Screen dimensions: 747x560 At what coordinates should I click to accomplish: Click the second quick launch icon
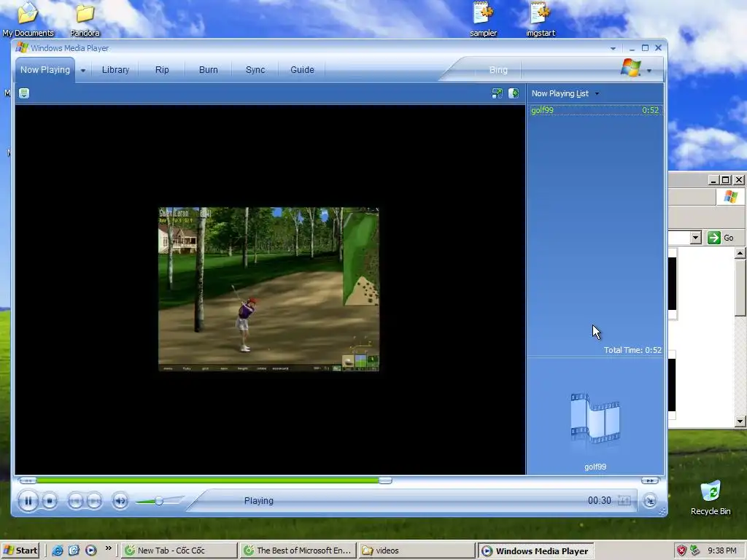tap(74, 551)
